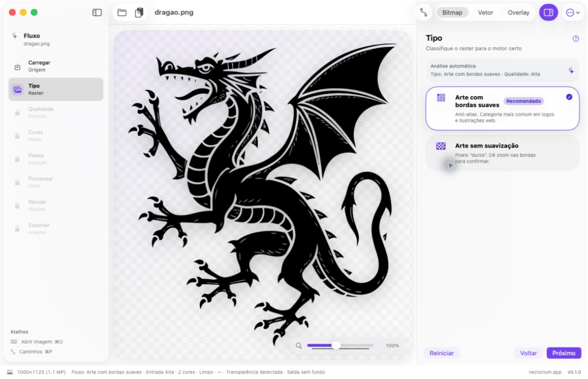The width and height of the screenshot is (588, 379).
Task: Click the Voltar button
Action: (x=528, y=353)
